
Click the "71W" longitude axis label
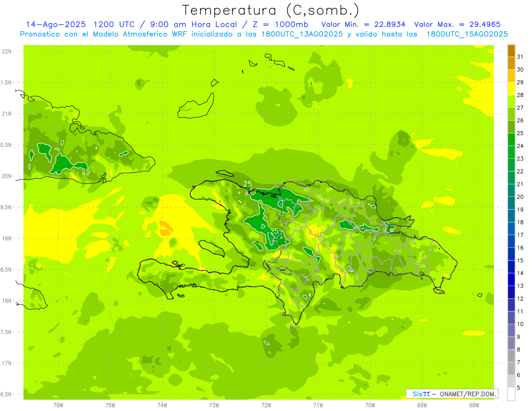point(318,405)
